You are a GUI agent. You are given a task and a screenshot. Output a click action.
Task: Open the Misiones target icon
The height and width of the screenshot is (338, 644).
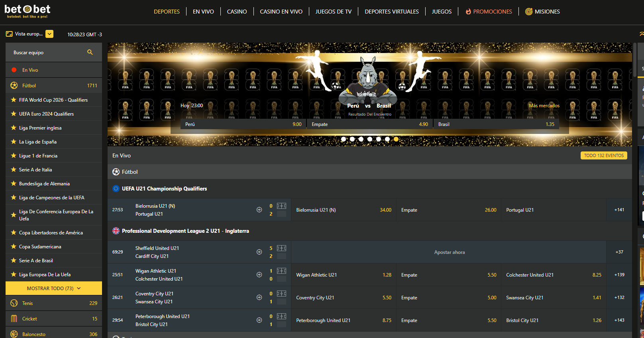pyautogui.click(x=529, y=12)
